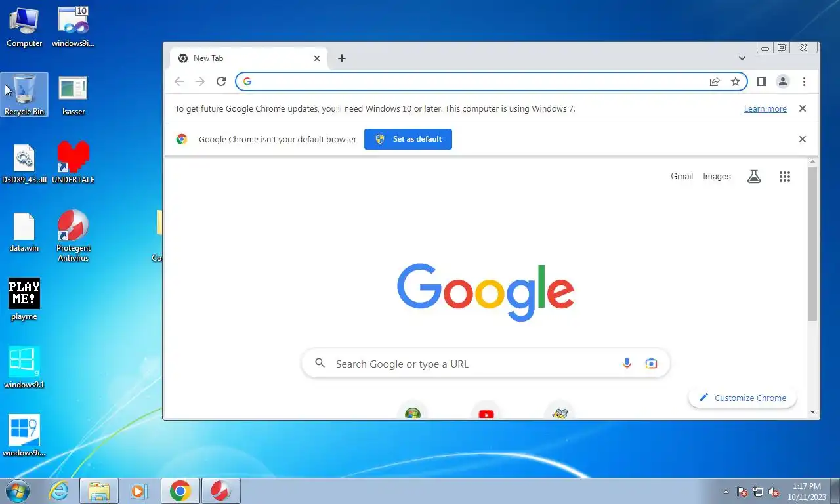840x504 pixels.
Task: Open the Windows Start menu
Action: click(16, 491)
